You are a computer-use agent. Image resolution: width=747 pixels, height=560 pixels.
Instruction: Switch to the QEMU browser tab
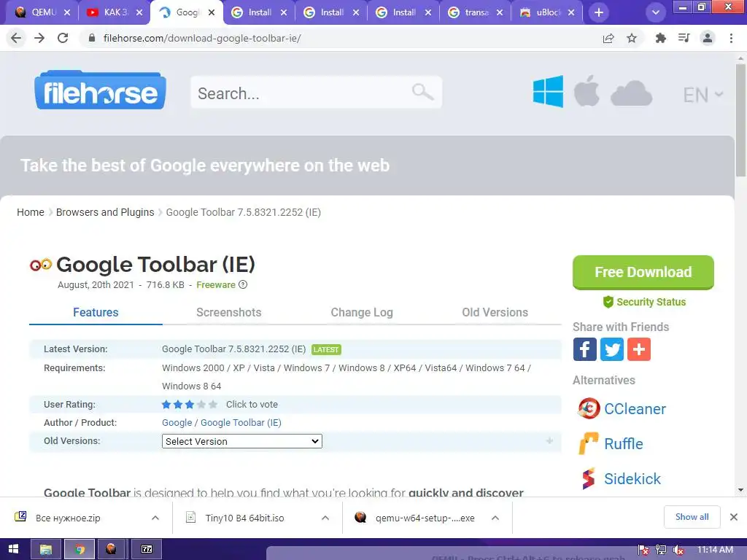click(x=41, y=12)
